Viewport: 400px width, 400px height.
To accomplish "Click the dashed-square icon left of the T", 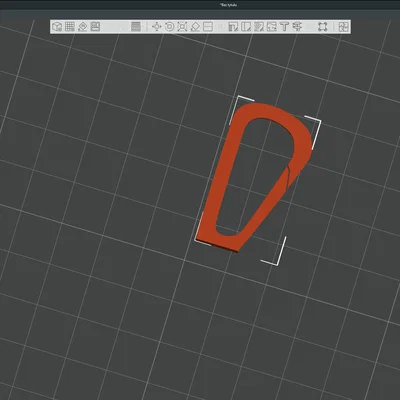I will (272, 27).
